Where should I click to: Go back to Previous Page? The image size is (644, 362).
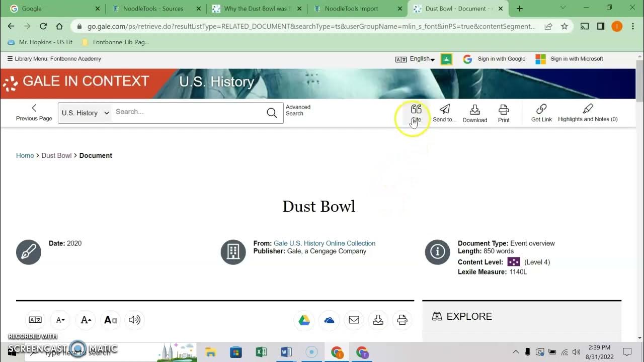34,113
